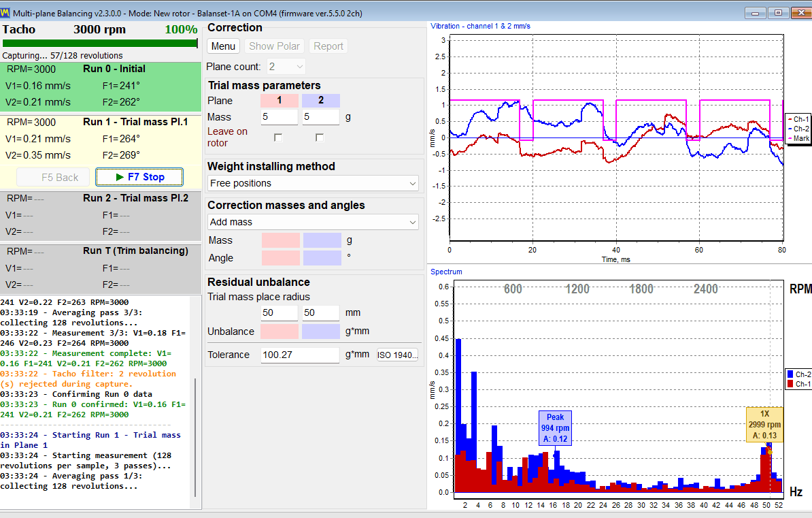Image resolution: width=812 pixels, height=518 pixels.
Task: Click the red Ch-1 spectrum legend swatch
Action: (x=790, y=384)
